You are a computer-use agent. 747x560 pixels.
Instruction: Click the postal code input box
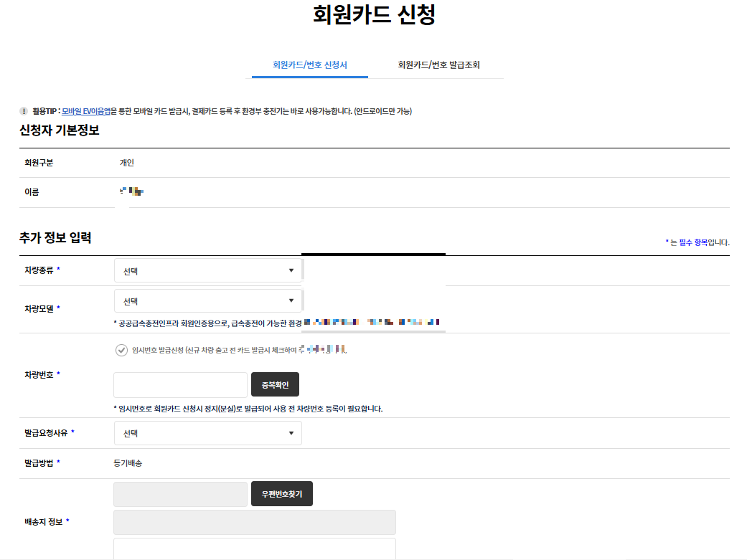pyautogui.click(x=179, y=493)
